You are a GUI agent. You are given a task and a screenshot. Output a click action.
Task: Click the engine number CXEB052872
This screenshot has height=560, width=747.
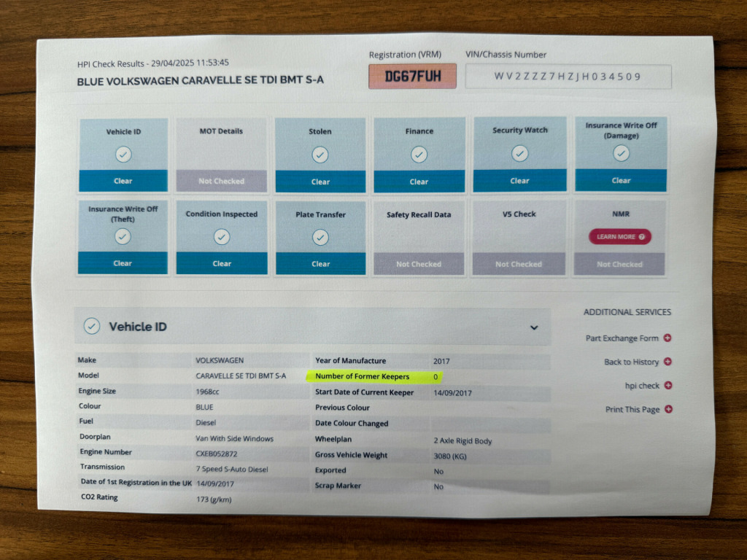click(x=216, y=454)
